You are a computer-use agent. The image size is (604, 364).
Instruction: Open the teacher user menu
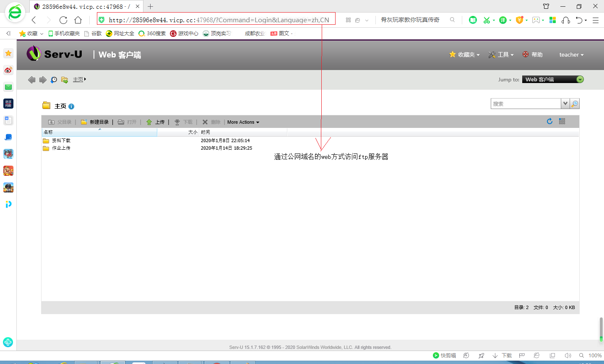pos(571,55)
